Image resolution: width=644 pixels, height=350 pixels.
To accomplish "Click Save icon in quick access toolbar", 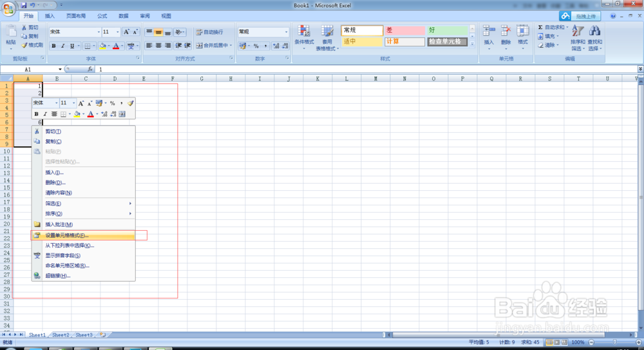I will pos(23,5).
